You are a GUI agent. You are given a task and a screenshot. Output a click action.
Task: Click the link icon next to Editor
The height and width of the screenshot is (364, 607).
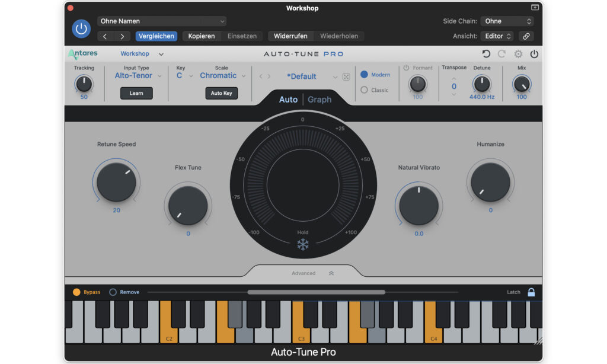[526, 36]
